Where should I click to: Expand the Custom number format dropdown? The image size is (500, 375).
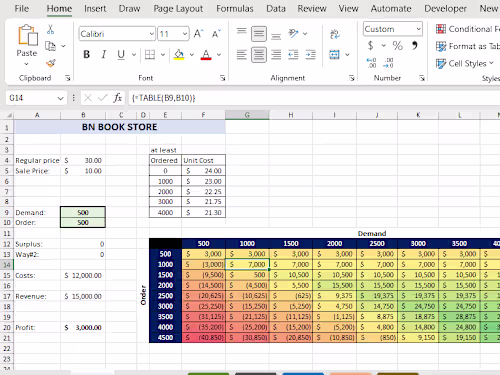418,29
